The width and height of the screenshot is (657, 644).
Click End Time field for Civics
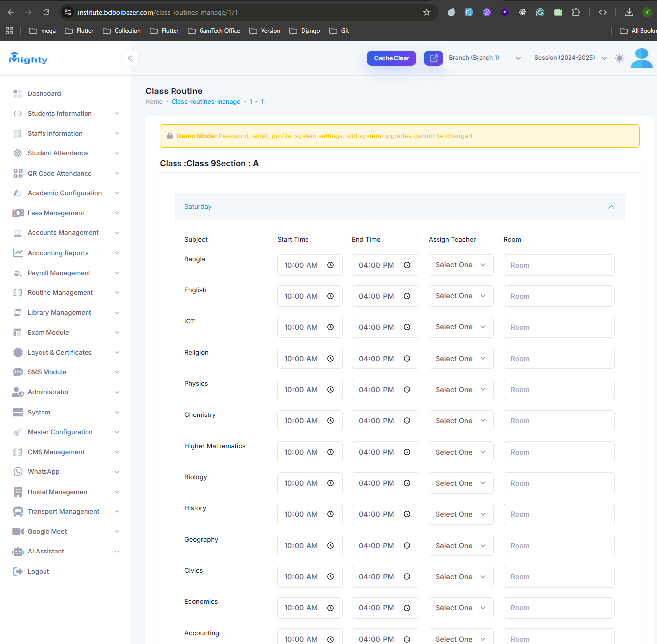(x=386, y=577)
